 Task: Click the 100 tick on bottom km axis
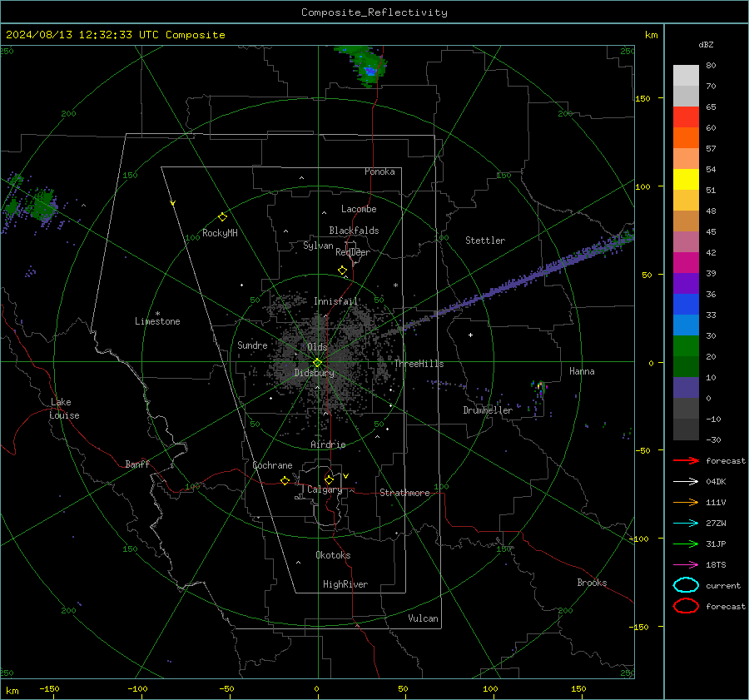(490, 689)
